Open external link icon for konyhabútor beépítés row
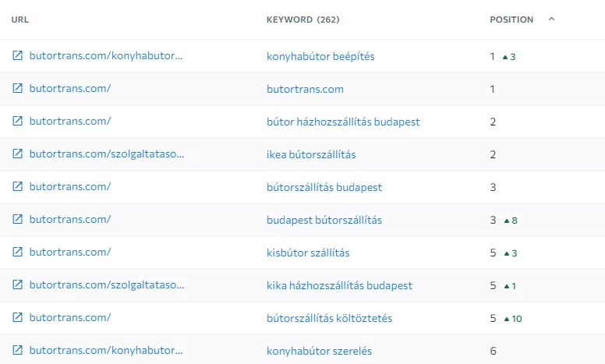This screenshot has height=364, width=605. (x=18, y=56)
